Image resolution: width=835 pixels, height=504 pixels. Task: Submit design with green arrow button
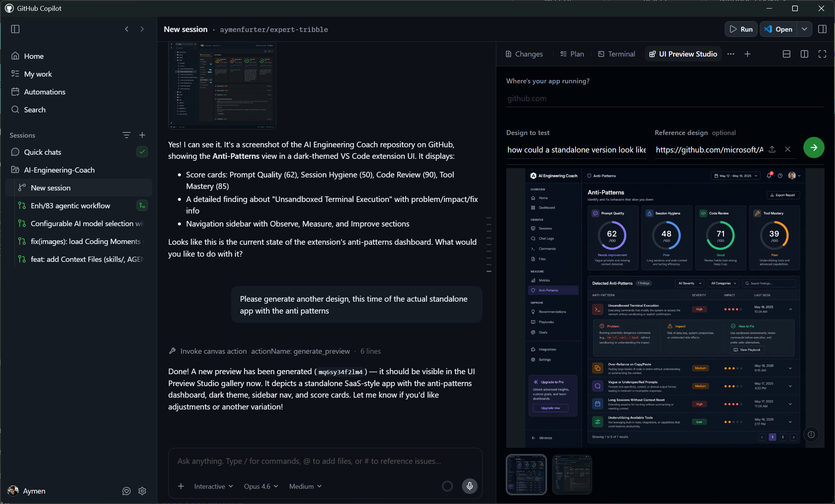814,148
